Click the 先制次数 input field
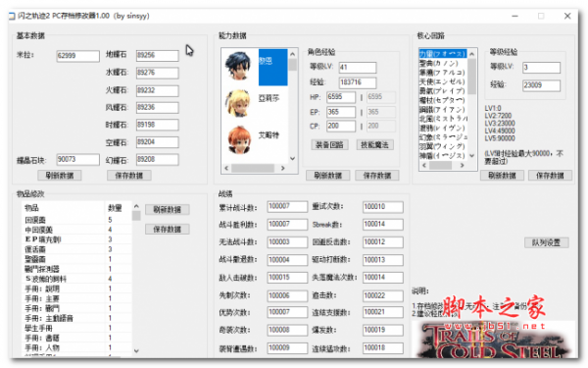 [287, 296]
